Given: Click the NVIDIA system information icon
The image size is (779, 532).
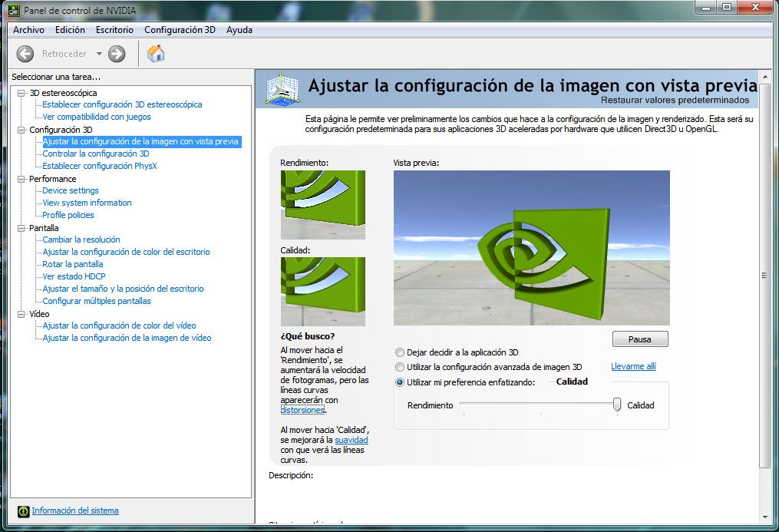Looking at the screenshot, I should [23, 511].
